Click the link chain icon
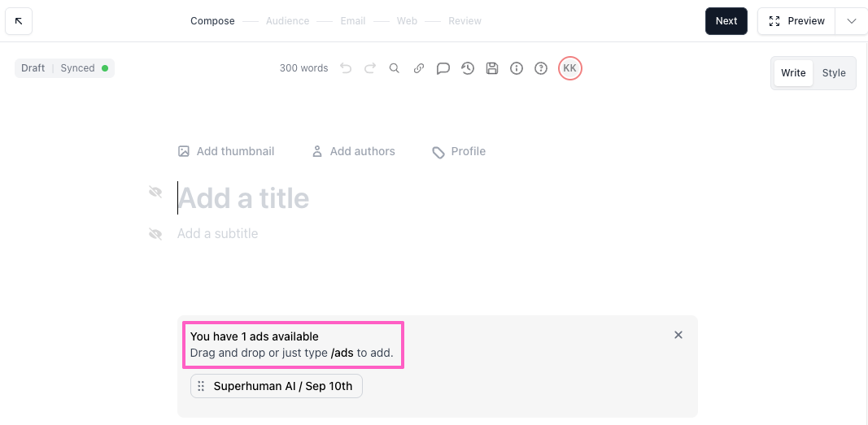 click(x=419, y=68)
